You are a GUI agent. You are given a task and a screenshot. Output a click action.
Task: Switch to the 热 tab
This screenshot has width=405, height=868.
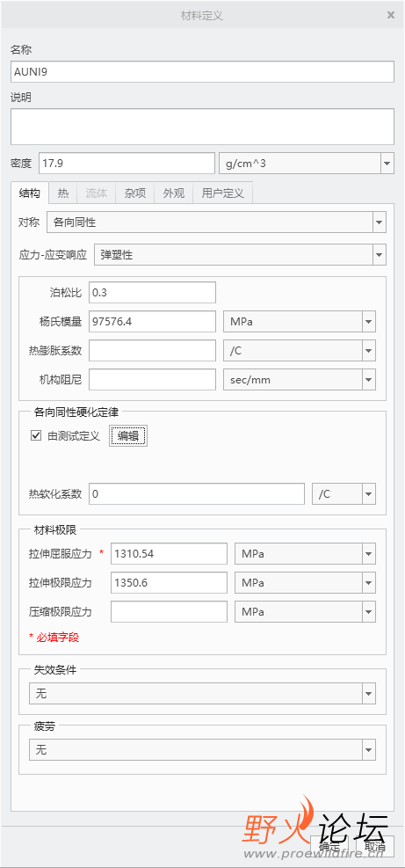(x=63, y=193)
